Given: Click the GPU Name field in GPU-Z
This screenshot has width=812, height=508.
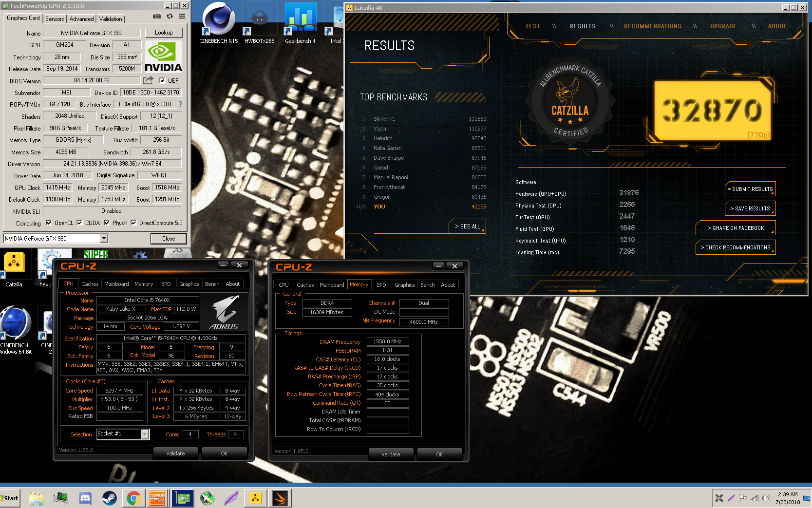Looking at the screenshot, I should click(92, 33).
